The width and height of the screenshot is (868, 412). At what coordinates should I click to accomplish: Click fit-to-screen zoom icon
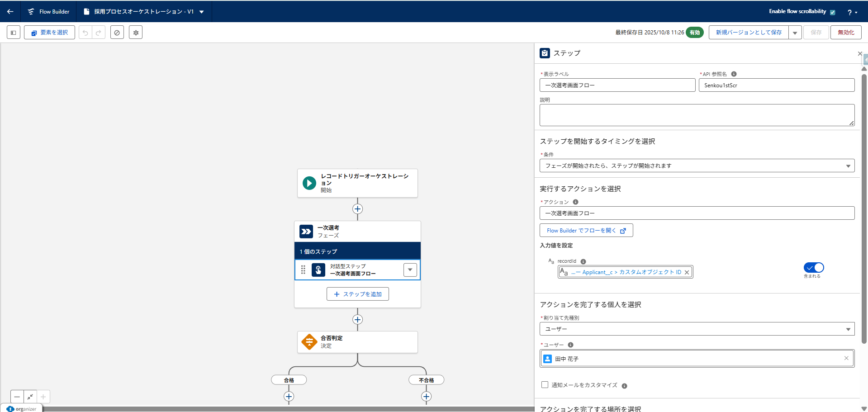coord(30,397)
